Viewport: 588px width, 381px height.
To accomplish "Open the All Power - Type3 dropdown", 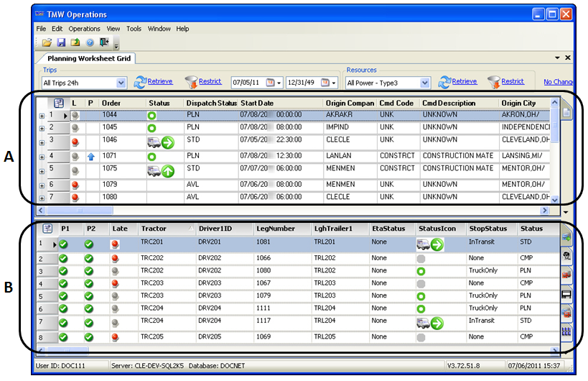I will pos(424,83).
